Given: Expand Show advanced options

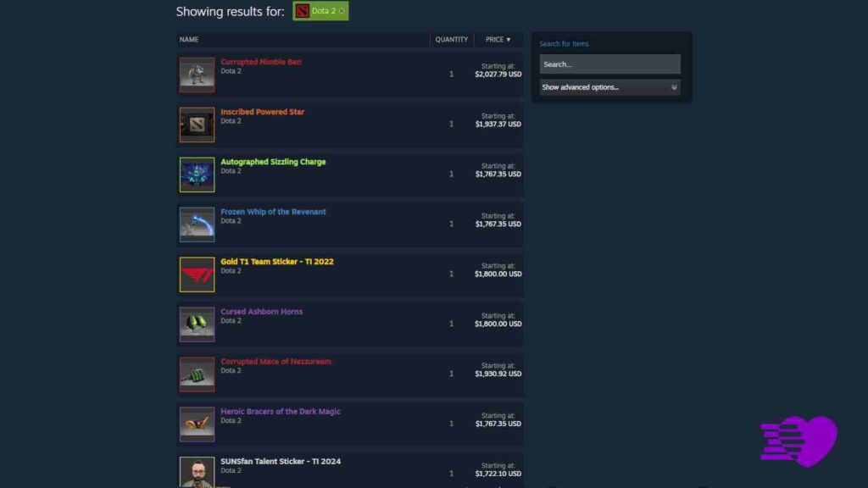Looking at the screenshot, I should click(593, 86).
